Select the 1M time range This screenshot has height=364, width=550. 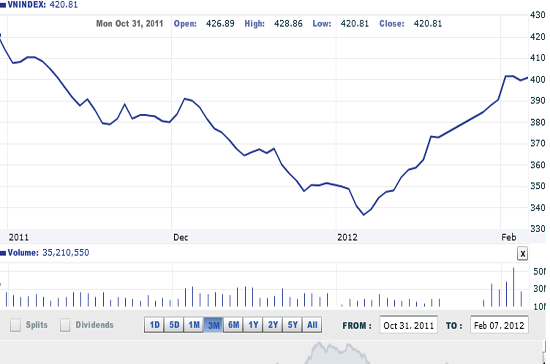[x=194, y=325]
